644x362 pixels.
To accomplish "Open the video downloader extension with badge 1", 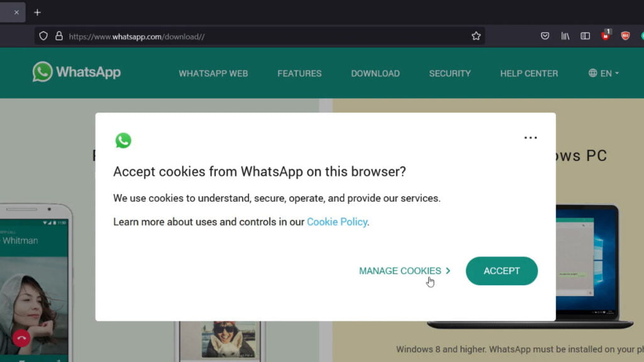I will (x=606, y=36).
